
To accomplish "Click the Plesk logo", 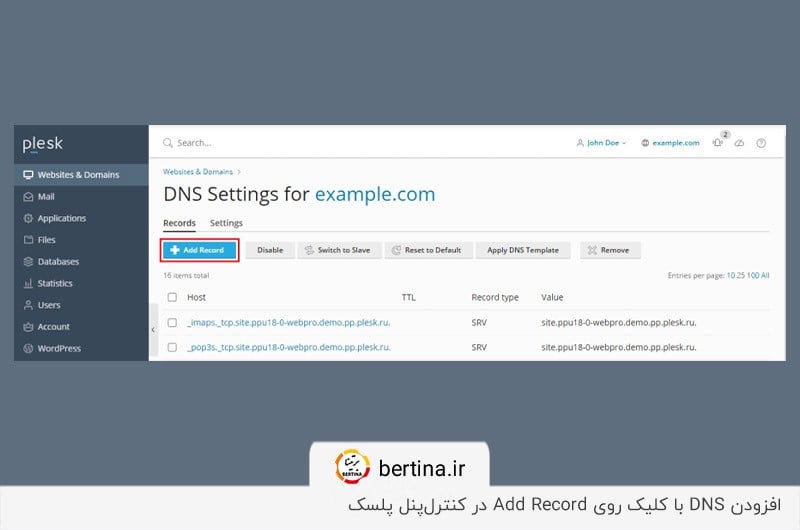I will pyautogui.click(x=42, y=144).
